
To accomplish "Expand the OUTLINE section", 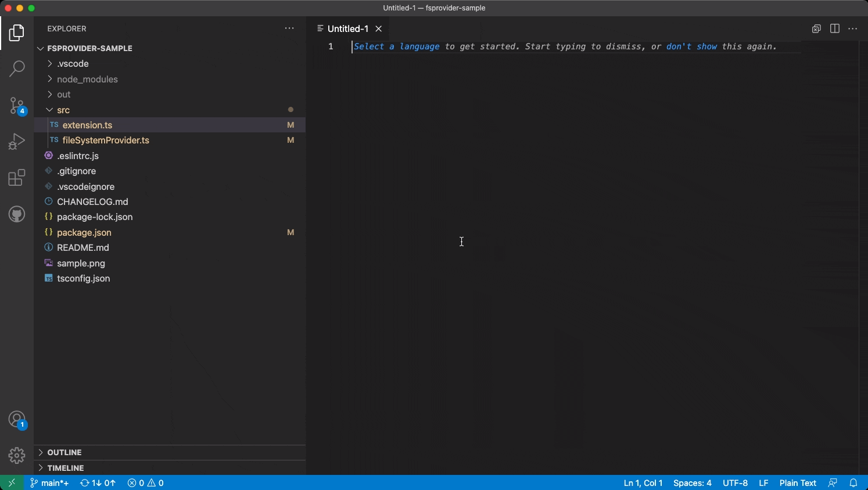I will [x=64, y=452].
